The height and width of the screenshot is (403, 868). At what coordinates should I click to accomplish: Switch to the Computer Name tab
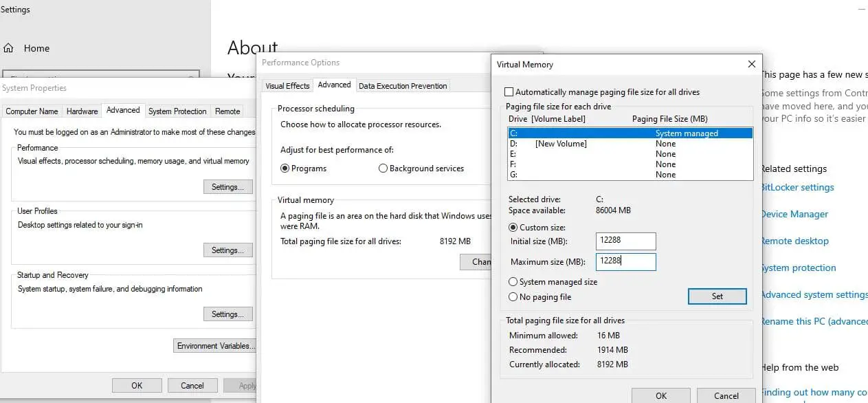point(32,111)
